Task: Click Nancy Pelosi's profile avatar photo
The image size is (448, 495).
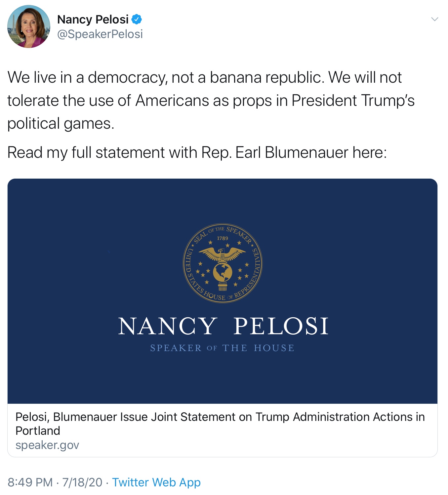Action: [29, 26]
